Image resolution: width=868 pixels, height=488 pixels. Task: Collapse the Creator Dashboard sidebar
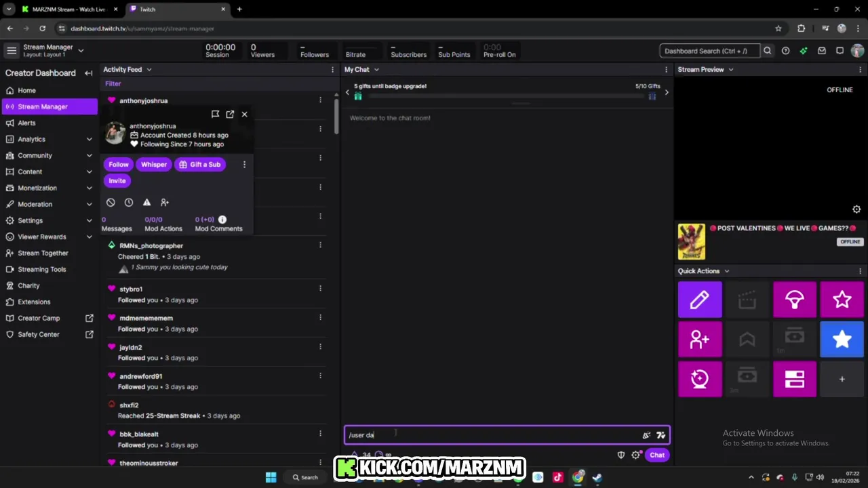point(88,73)
